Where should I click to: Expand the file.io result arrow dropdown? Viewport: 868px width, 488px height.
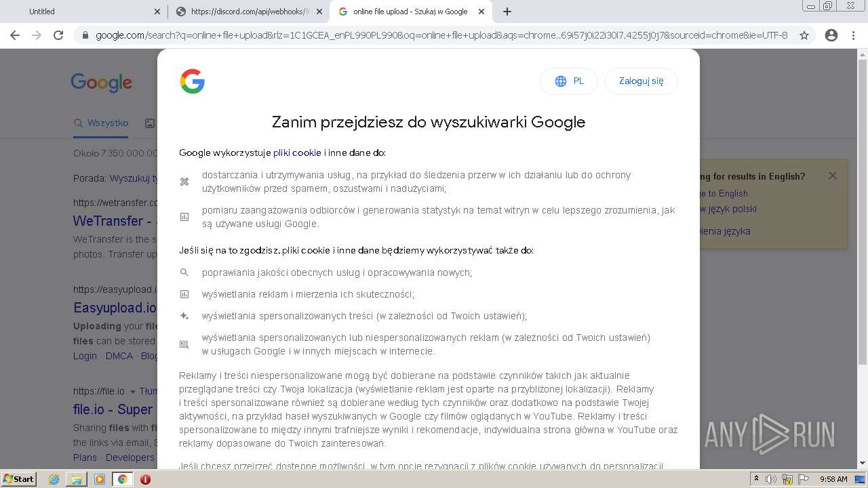tap(133, 392)
